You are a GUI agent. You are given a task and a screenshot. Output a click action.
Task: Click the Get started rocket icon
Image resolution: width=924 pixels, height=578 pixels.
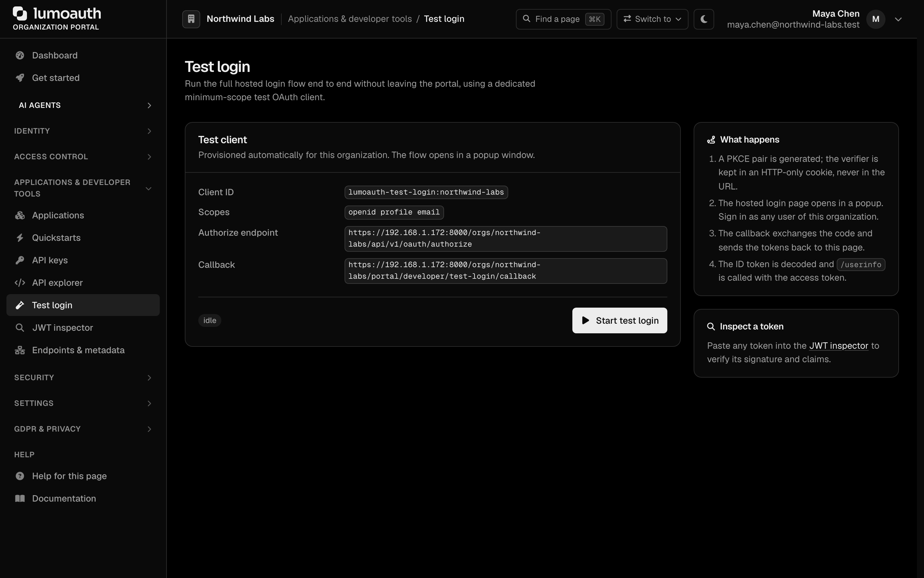click(x=20, y=78)
